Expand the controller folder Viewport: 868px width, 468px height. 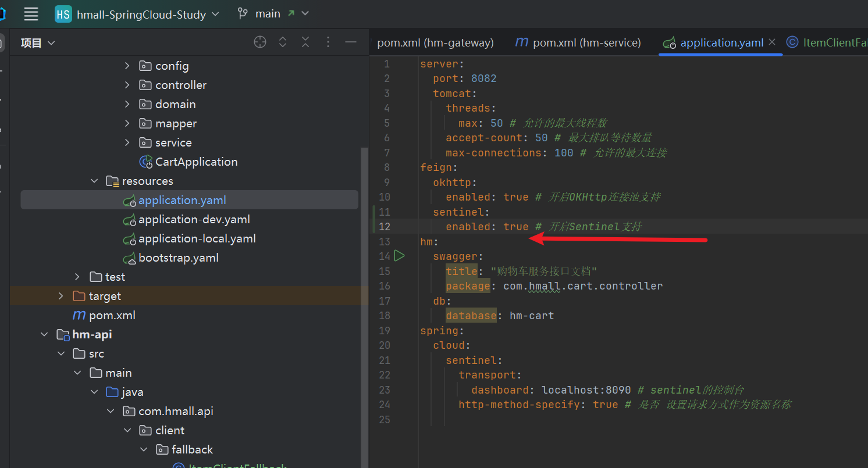point(127,85)
